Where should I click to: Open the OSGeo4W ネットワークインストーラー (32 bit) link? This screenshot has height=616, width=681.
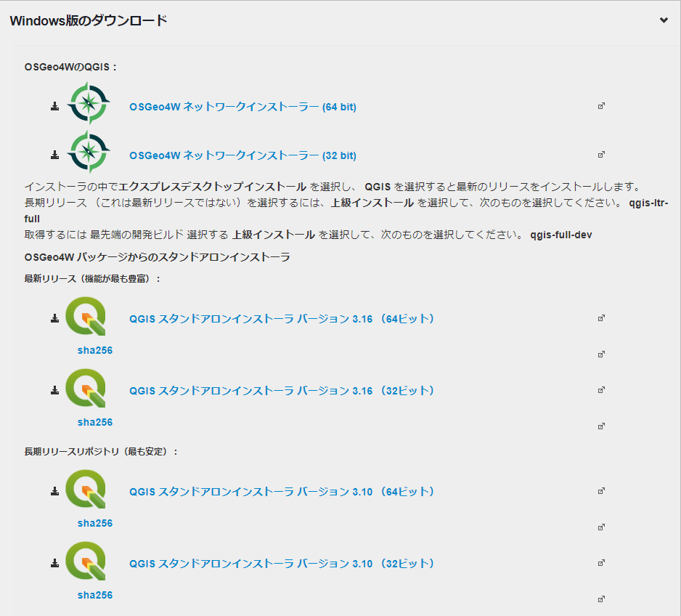point(242,155)
